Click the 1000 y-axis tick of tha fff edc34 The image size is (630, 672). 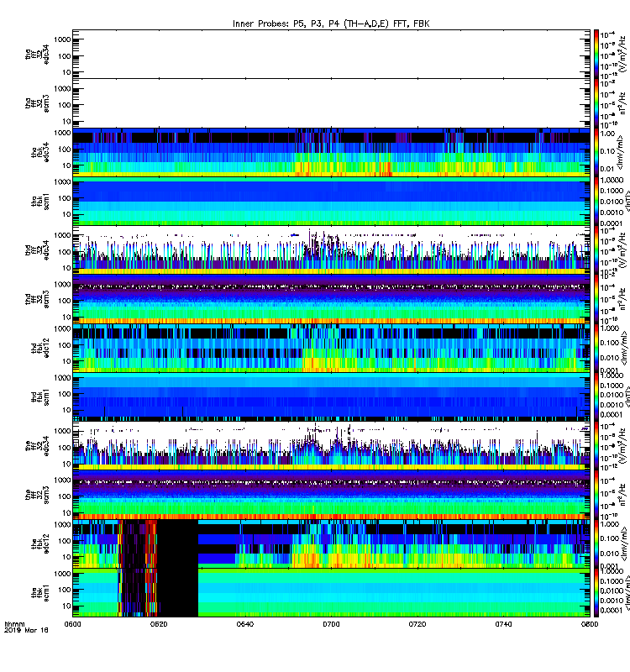pyautogui.click(x=62, y=39)
